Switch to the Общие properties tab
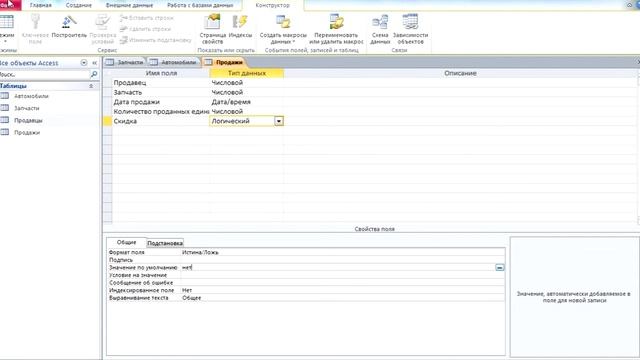This screenshot has height=360, width=640. [127, 242]
